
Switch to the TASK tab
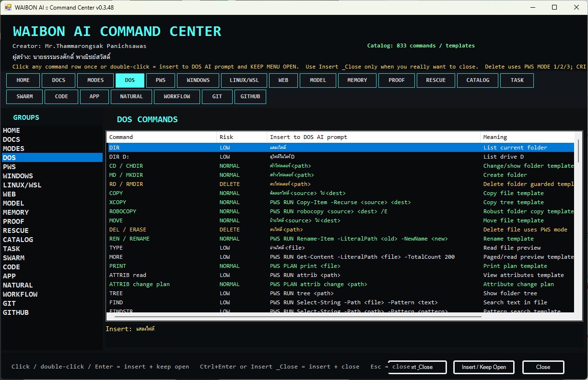pyautogui.click(x=517, y=81)
